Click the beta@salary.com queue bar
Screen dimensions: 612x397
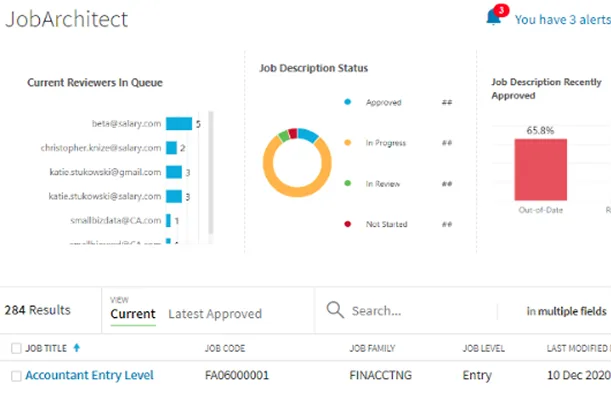tap(179, 123)
